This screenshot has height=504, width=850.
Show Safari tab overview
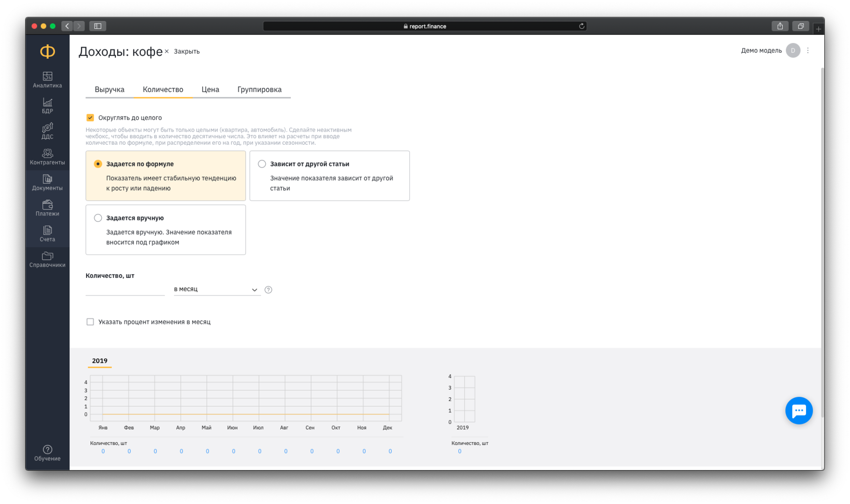[x=800, y=26]
